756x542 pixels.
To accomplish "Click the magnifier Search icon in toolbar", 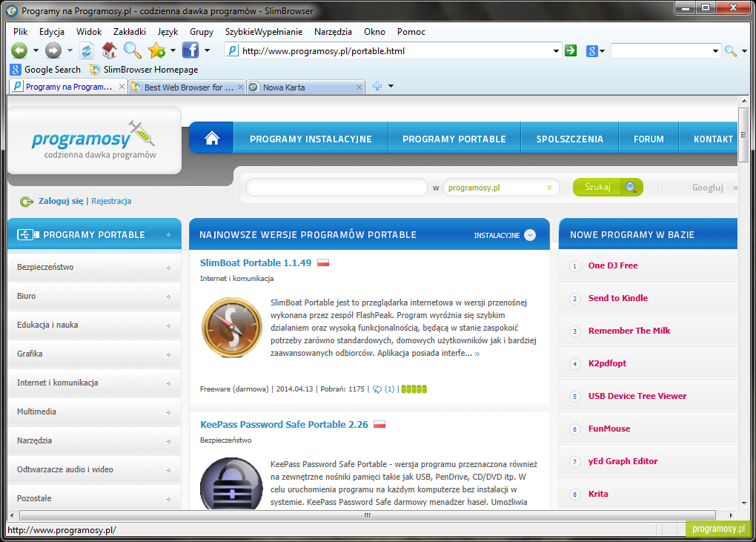I will pos(132,50).
